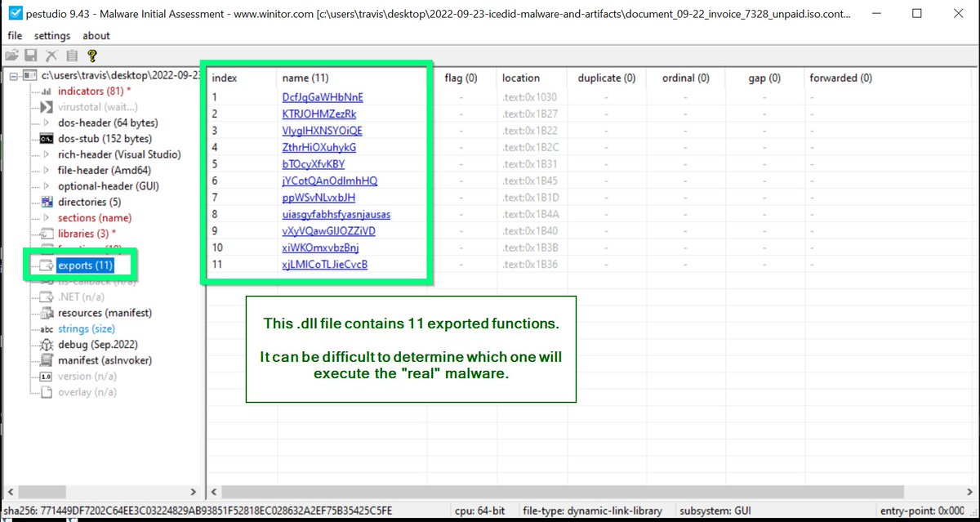This screenshot has height=522, width=980.
Task: Click the libraries node icon
Action: tap(47, 234)
